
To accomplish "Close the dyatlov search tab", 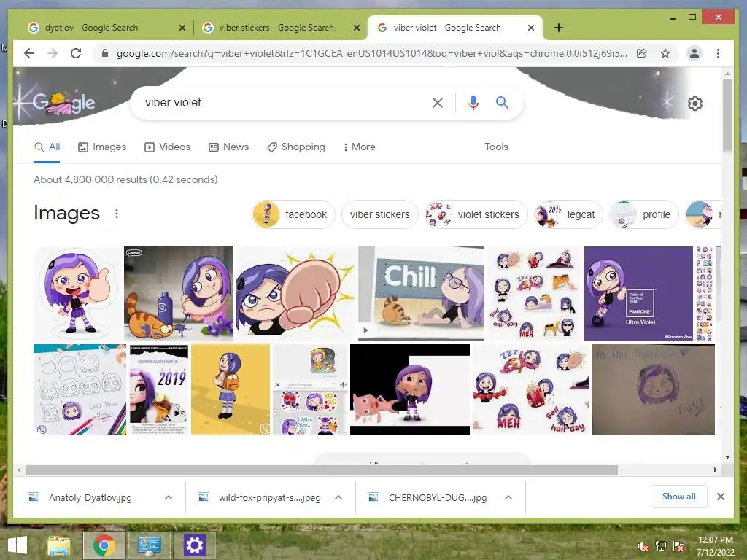I will [182, 28].
